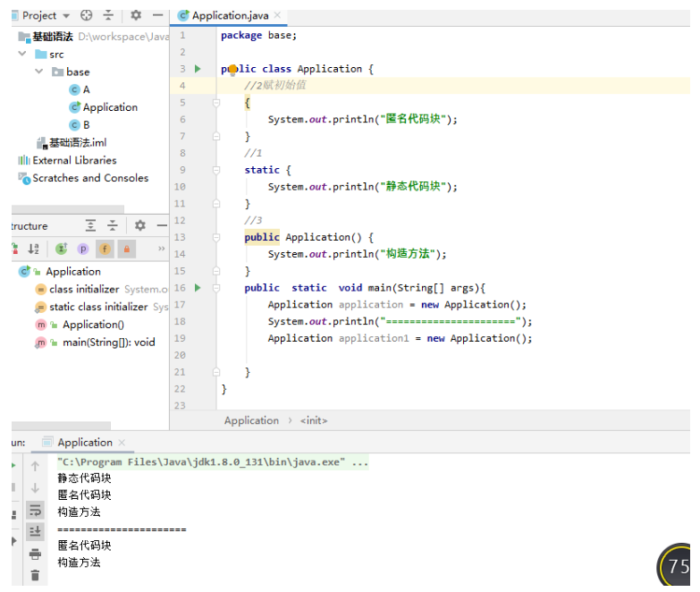This screenshot has height=592, width=700.
Task: Fold the anonymous block at line 5
Action: 216,103
